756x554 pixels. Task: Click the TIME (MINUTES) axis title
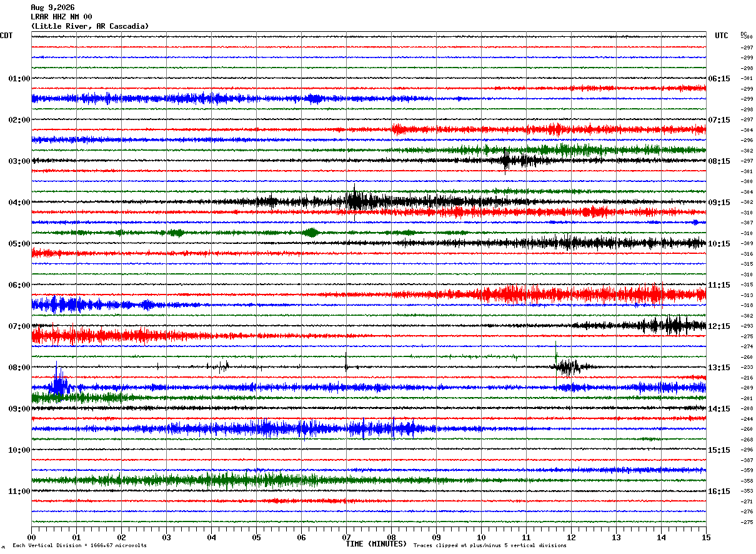(376, 544)
